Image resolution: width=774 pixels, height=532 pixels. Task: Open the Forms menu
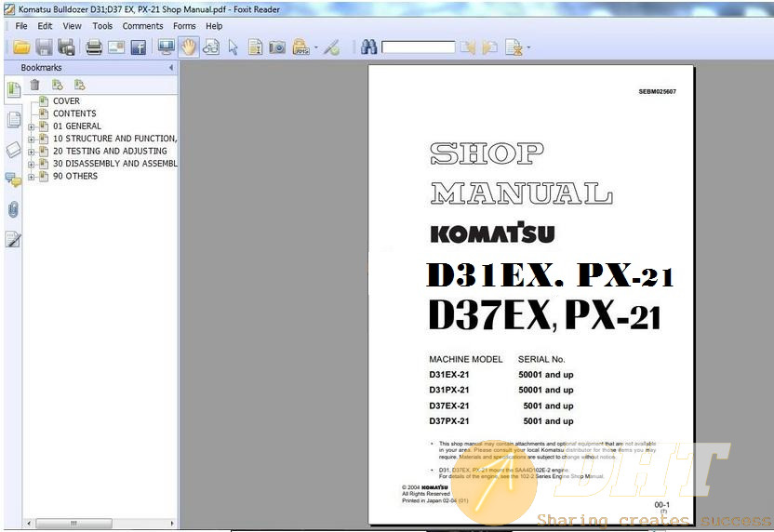(184, 26)
